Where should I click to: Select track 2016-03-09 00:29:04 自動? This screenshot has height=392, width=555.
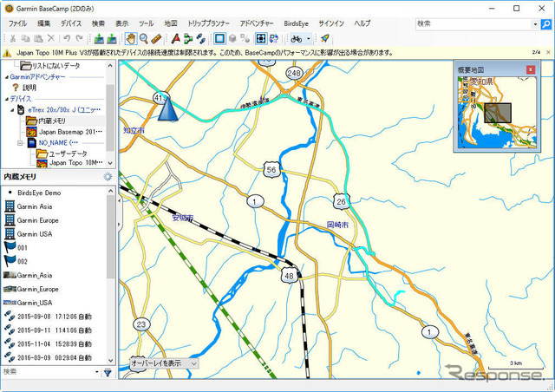[48, 357]
